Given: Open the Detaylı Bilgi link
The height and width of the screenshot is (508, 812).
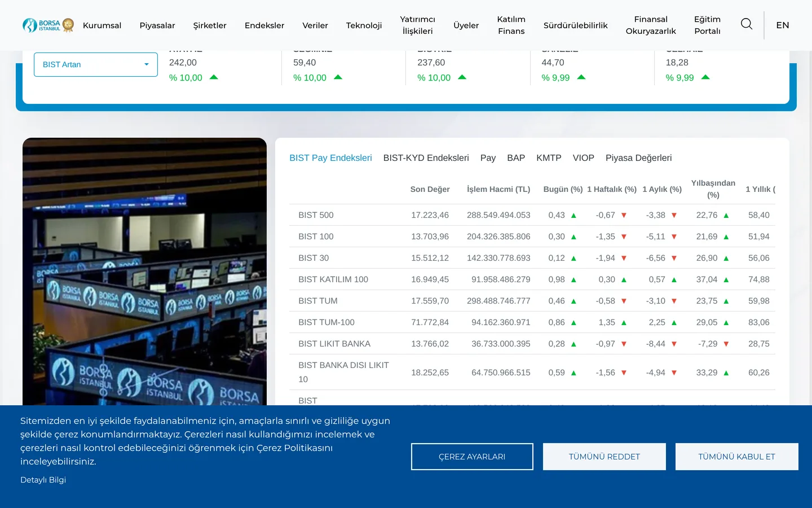Looking at the screenshot, I should (x=43, y=480).
